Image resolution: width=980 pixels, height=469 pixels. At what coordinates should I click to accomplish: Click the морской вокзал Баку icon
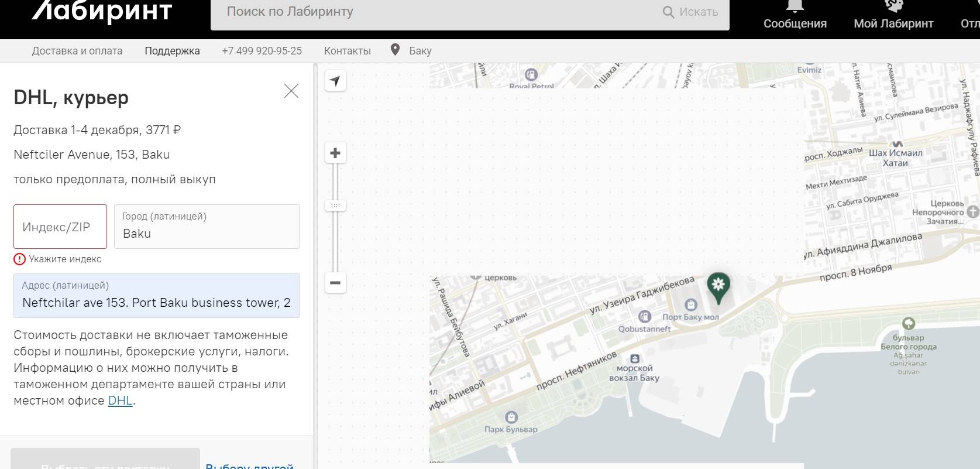tap(635, 358)
